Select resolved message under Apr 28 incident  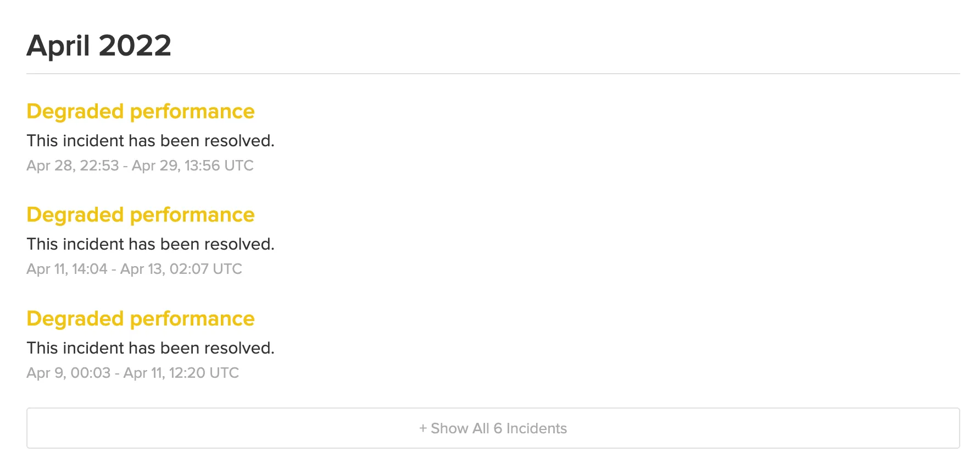[x=151, y=141]
